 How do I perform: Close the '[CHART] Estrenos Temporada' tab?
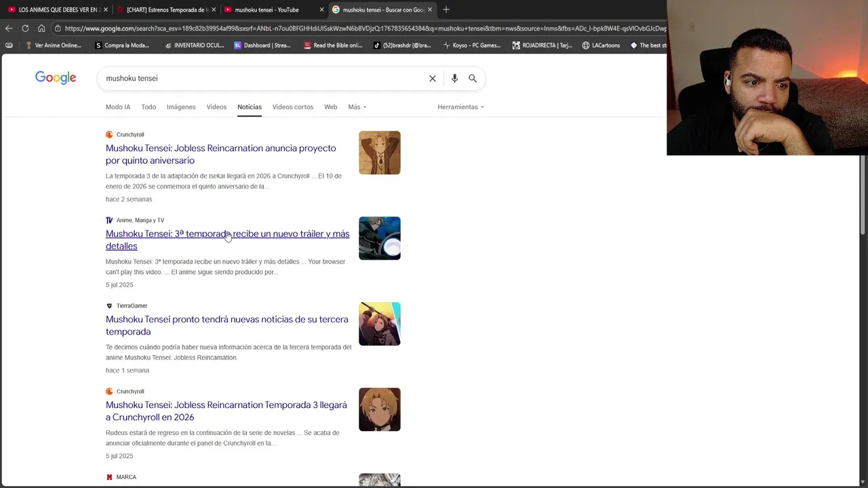click(214, 9)
